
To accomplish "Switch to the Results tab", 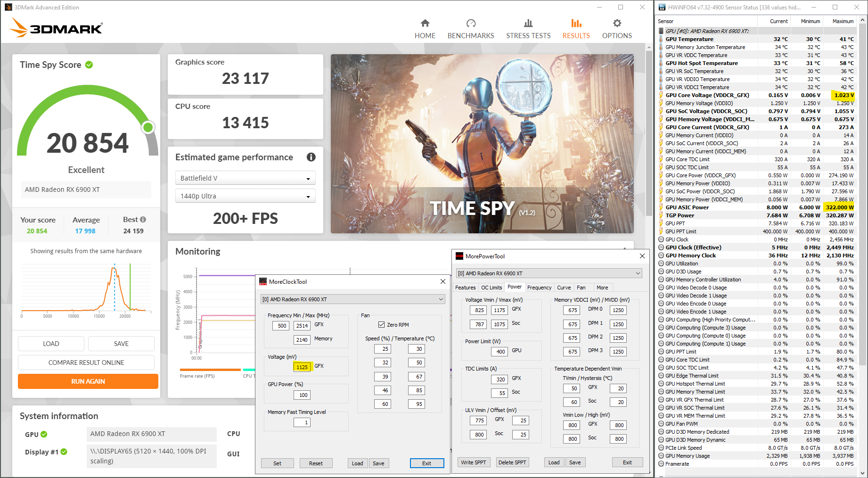I will pos(576,29).
